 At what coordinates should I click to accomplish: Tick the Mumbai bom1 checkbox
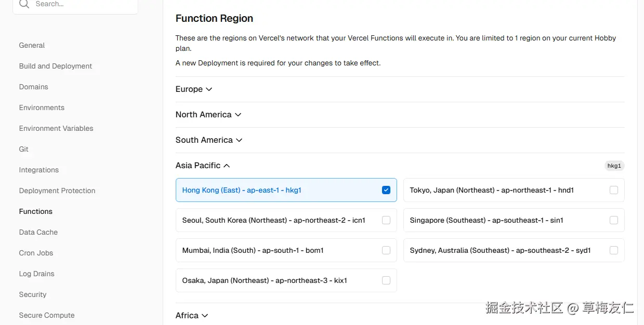(386, 250)
